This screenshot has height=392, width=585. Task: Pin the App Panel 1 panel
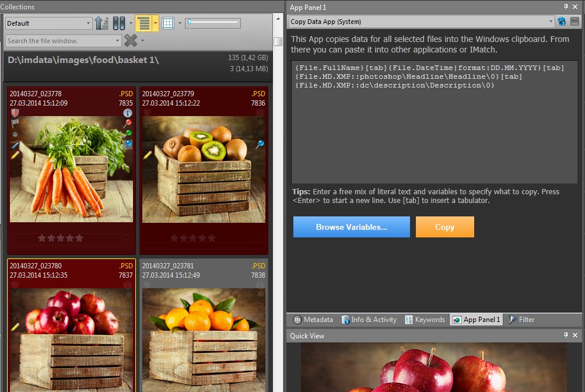(566, 7)
